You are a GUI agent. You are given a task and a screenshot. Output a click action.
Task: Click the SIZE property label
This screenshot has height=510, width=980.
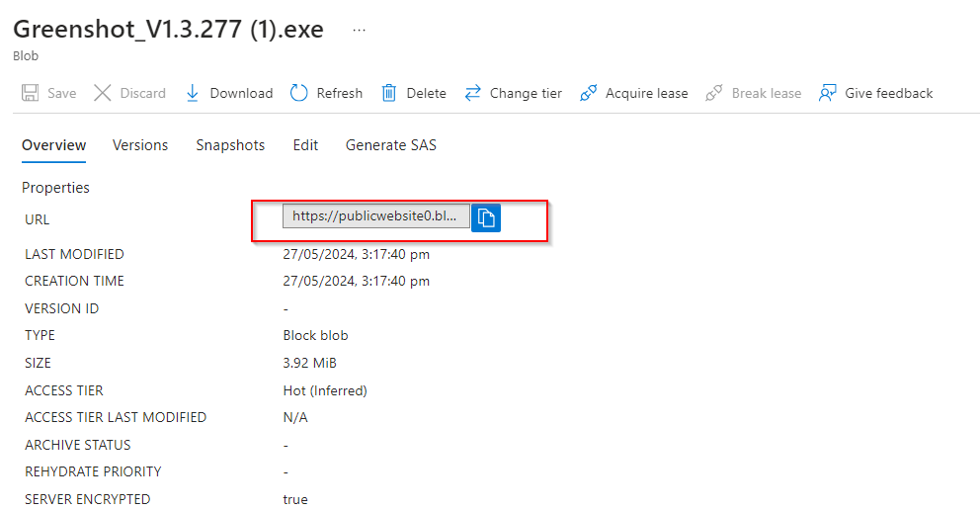pos(39,363)
